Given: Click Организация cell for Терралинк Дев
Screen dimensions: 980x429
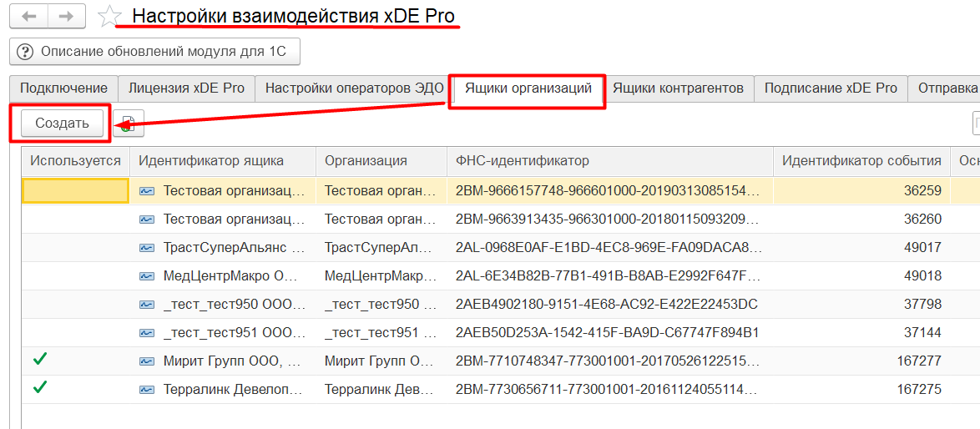Looking at the screenshot, I should 381,390.
